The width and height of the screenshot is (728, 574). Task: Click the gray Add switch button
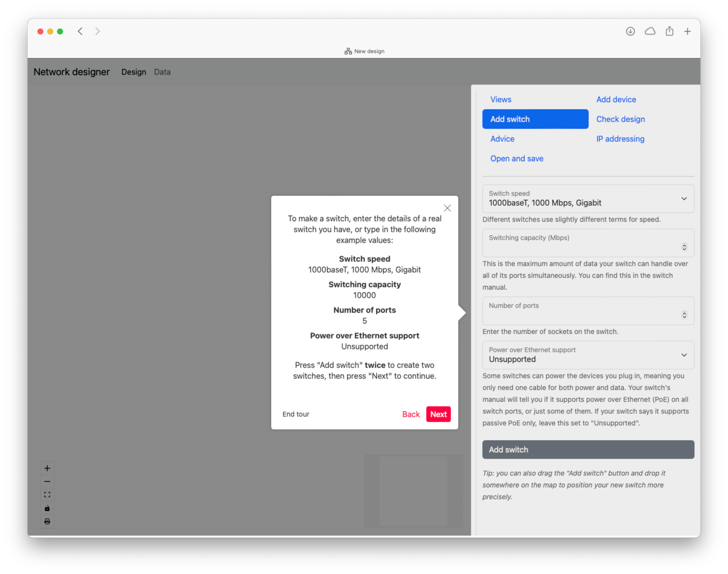(588, 450)
